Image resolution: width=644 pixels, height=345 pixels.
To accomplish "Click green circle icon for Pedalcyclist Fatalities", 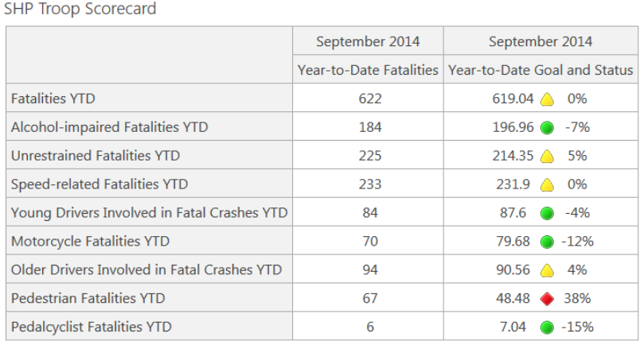I will coord(547,327).
